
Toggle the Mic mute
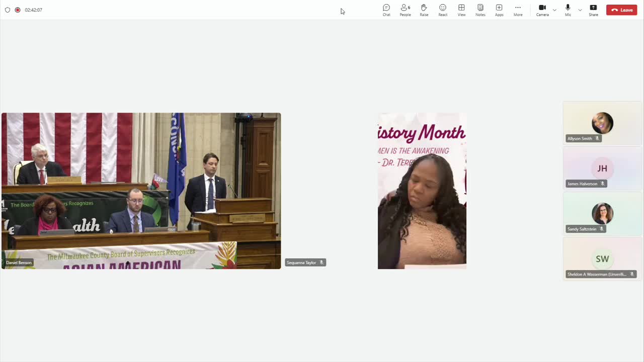[568, 10]
